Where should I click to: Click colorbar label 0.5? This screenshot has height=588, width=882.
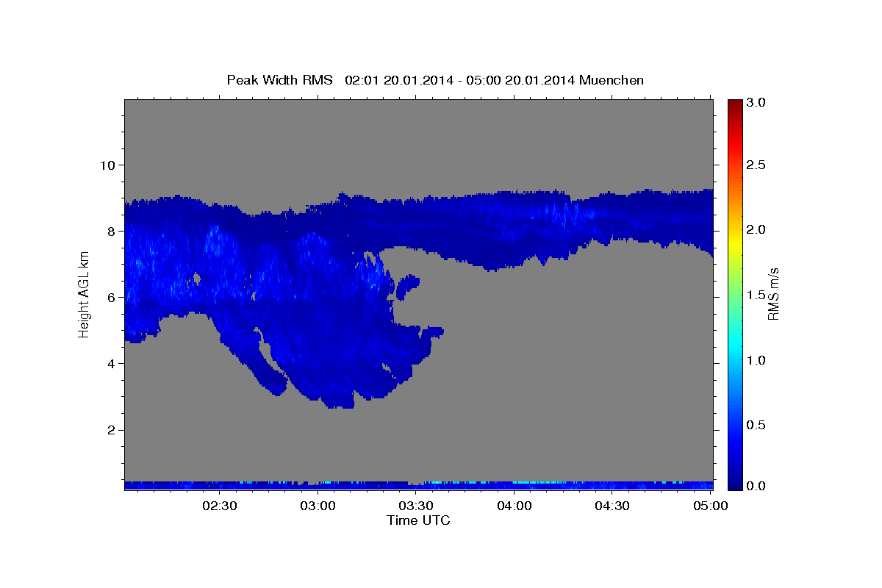pyautogui.click(x=757, y=425)
